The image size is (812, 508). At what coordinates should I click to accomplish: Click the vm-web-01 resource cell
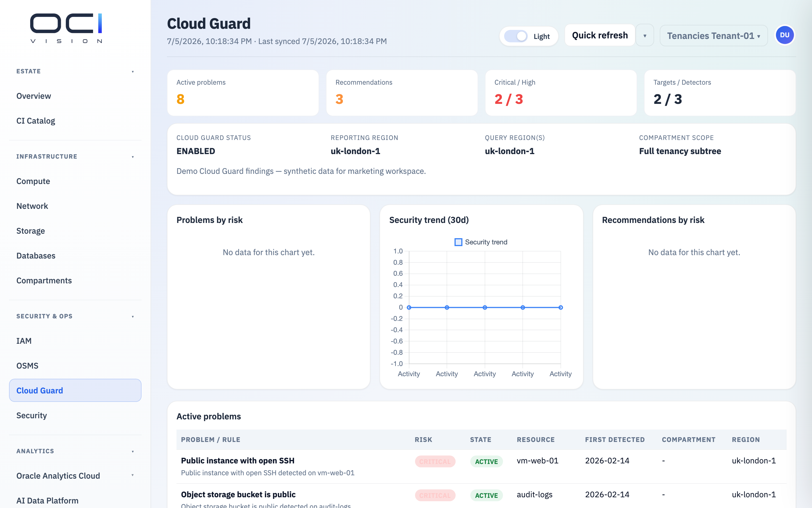pyautogui.click(x=538, y=461)
